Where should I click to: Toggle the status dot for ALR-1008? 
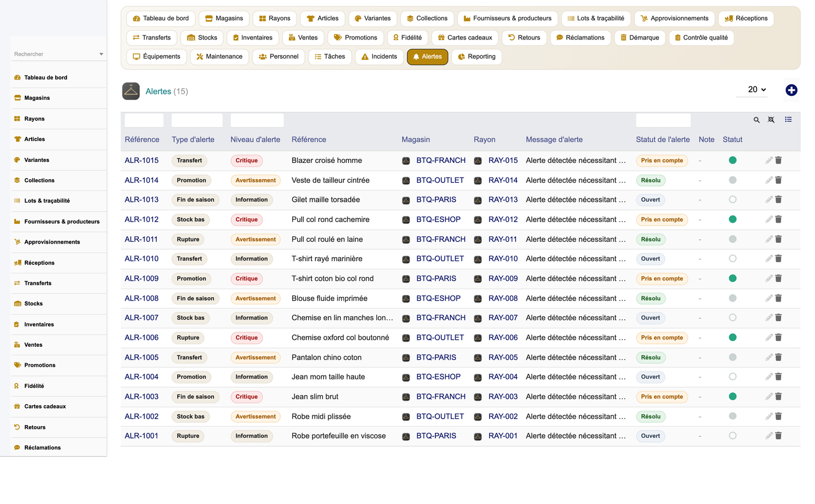point(733,298)
